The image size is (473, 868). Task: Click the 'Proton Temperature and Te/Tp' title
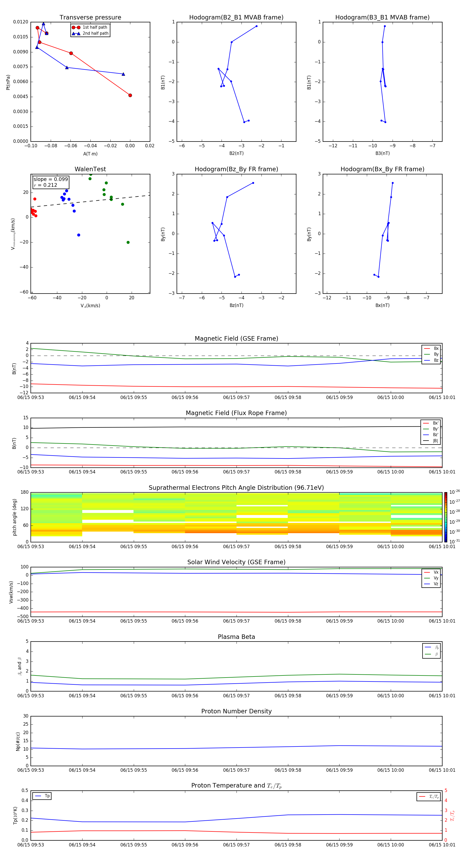pyautogui.click(x=236, y=786)
